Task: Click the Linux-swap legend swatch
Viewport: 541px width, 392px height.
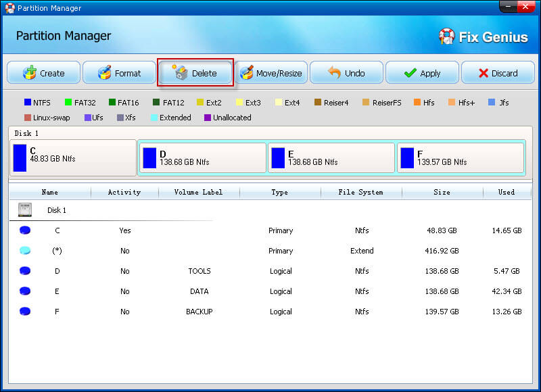Action: pyautogui.click(x=28, y=118)
